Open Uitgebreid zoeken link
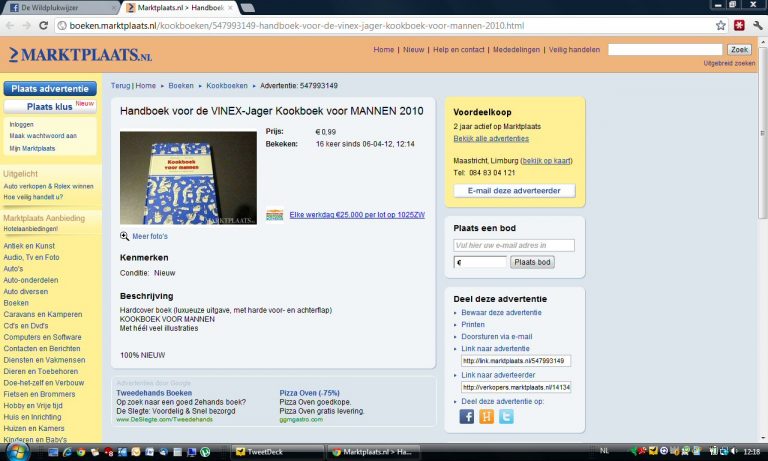This screenshot has height=461, width=768. [729, 63]
